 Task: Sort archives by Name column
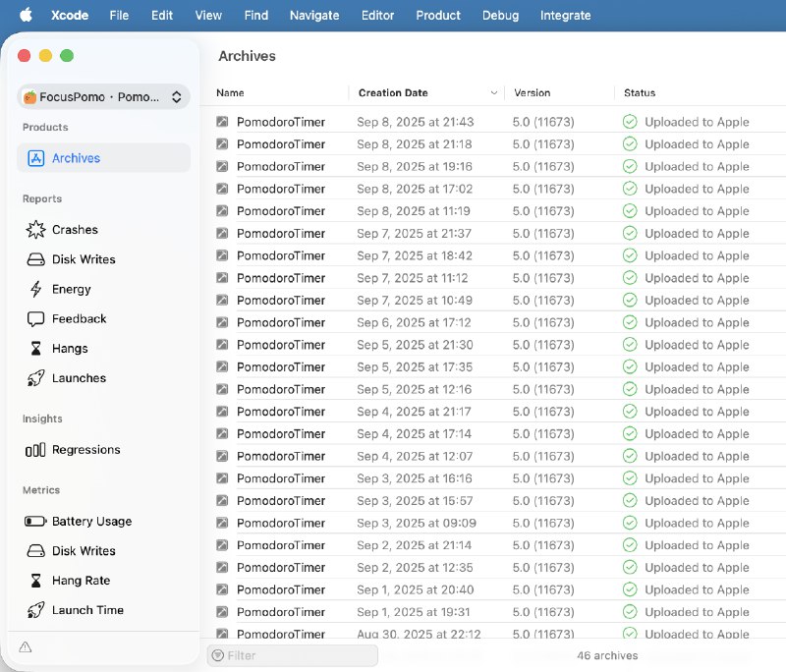pyautogui.click(x=231, y=93)
